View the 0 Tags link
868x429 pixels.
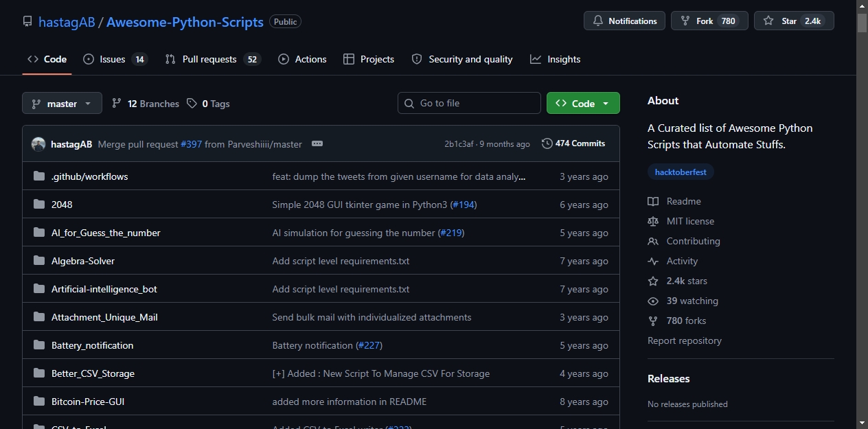[x=208, y=104]
